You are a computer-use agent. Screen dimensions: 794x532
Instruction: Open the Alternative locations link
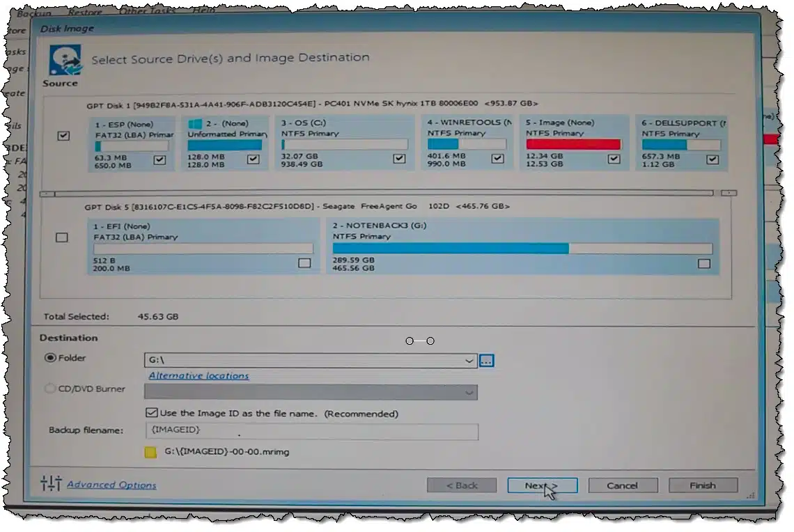tap(199, 375)
